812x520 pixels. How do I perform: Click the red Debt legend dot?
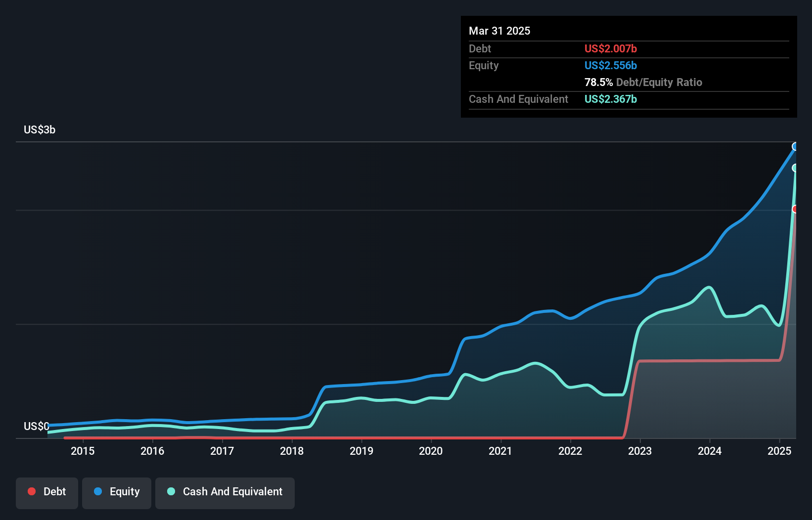(x=32, y=491)
